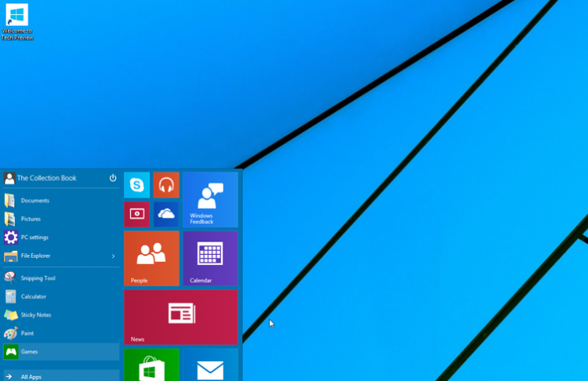Click the File Explorer icon

coord(10,256)
